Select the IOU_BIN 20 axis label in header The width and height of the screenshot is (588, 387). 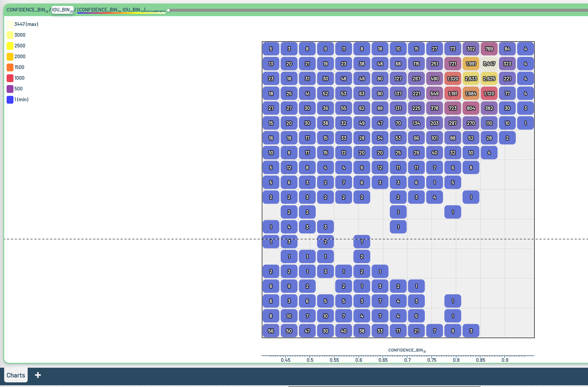click(62, 10)
